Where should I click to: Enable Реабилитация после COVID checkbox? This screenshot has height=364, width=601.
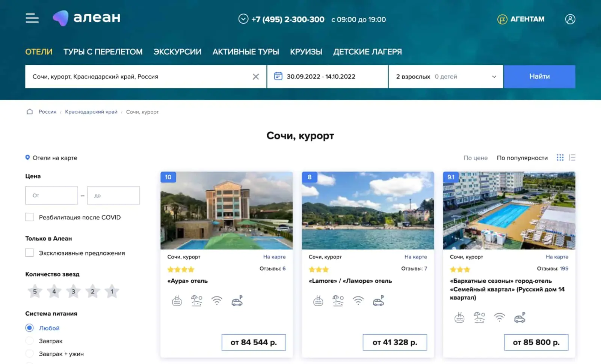(29, 217)
